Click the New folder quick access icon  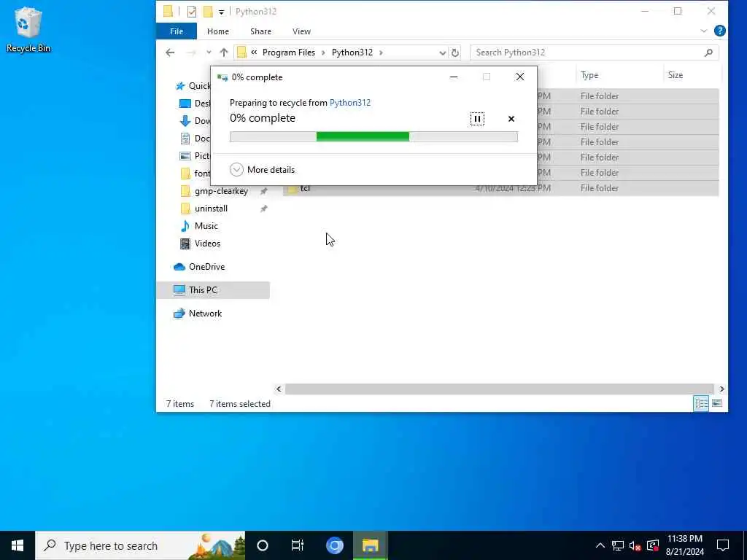[208, 12]
